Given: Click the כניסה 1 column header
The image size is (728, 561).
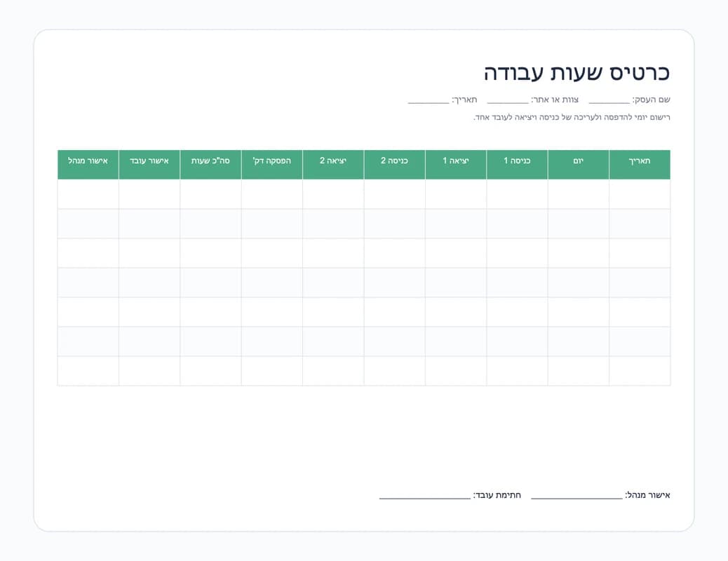Looking at the screenshot, I should (x=517, y=164).
